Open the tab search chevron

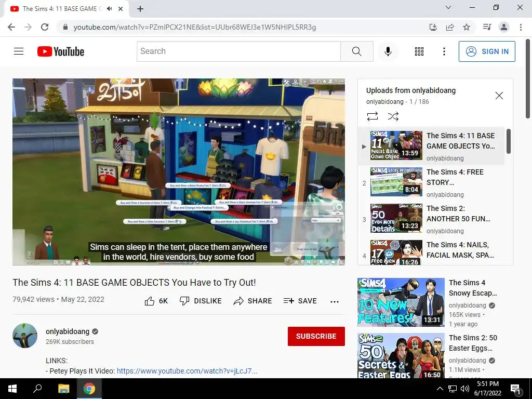point(448,7)
